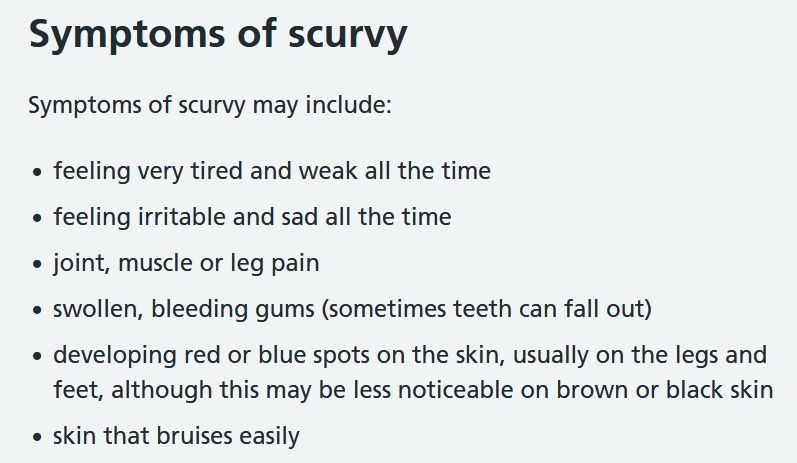
Task: Click the 'swollen, bleeding gums' list item
Action: tap(352, 309)
